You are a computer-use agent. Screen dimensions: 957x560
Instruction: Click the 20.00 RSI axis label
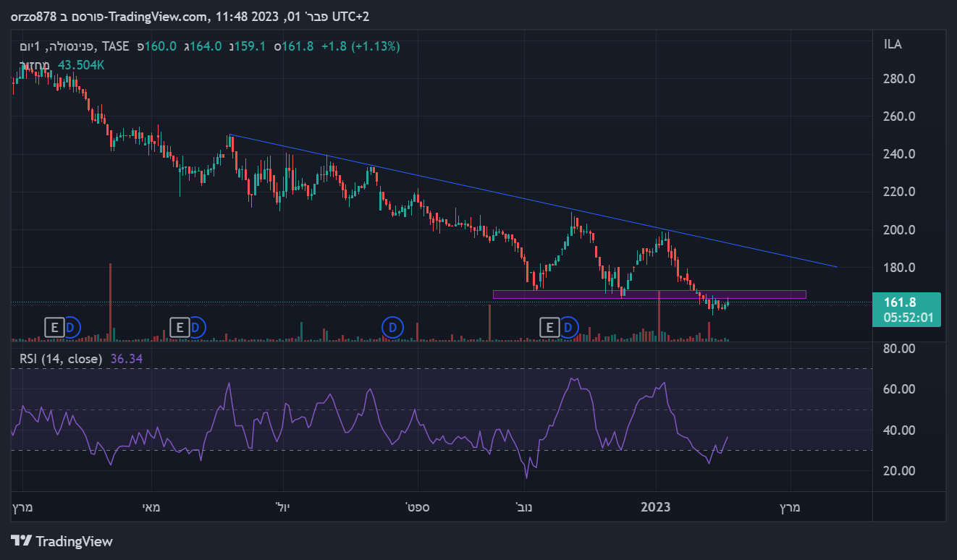901,471
